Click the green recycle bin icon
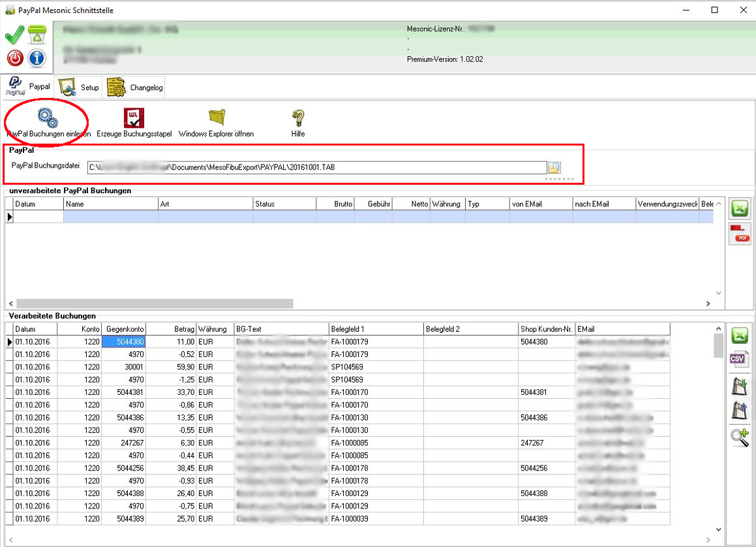756x547 pixels. coord(37,36)
